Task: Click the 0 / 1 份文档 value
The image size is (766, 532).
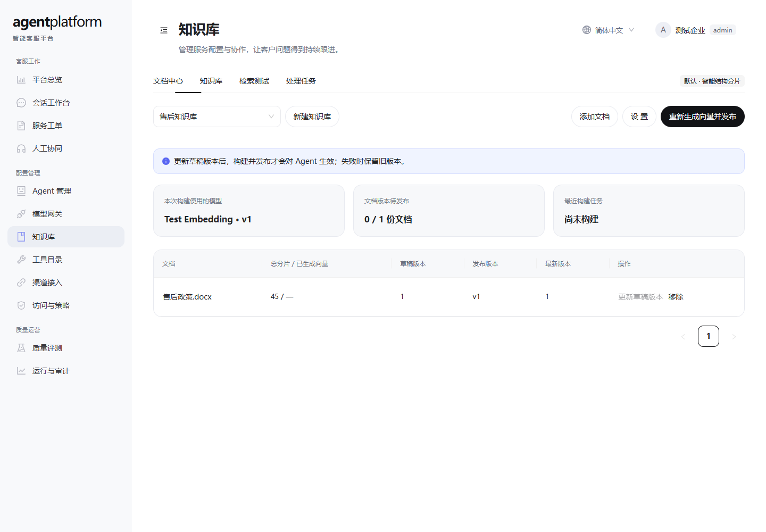Action: (x=388, y=219)
